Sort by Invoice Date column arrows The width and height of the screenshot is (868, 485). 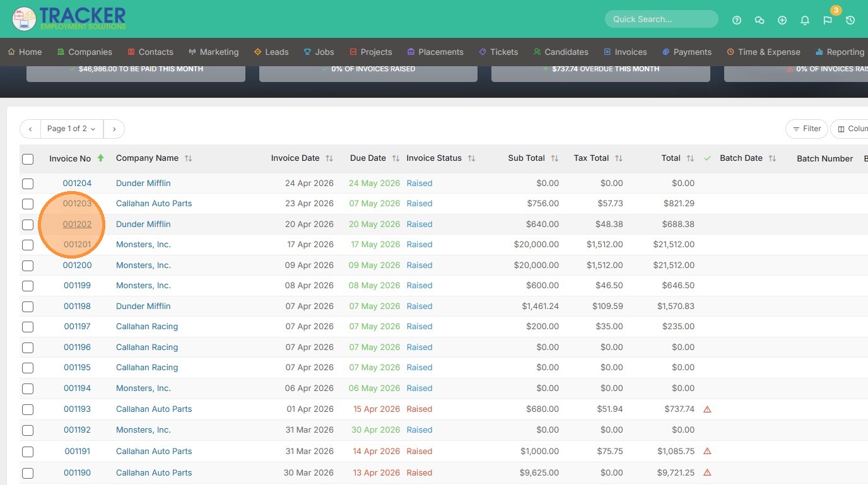(x=329, y=158)
